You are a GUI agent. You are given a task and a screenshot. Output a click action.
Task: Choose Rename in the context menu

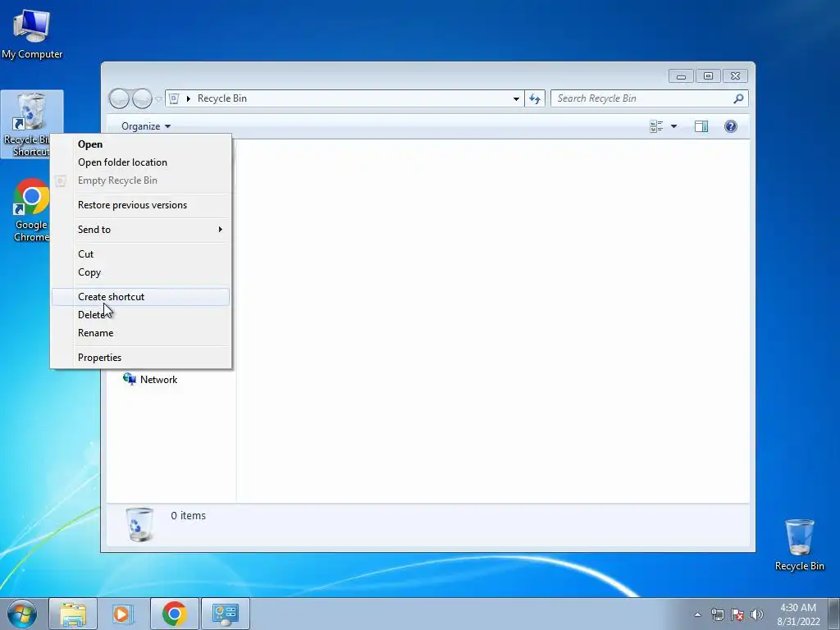click(x=141, y=333)
